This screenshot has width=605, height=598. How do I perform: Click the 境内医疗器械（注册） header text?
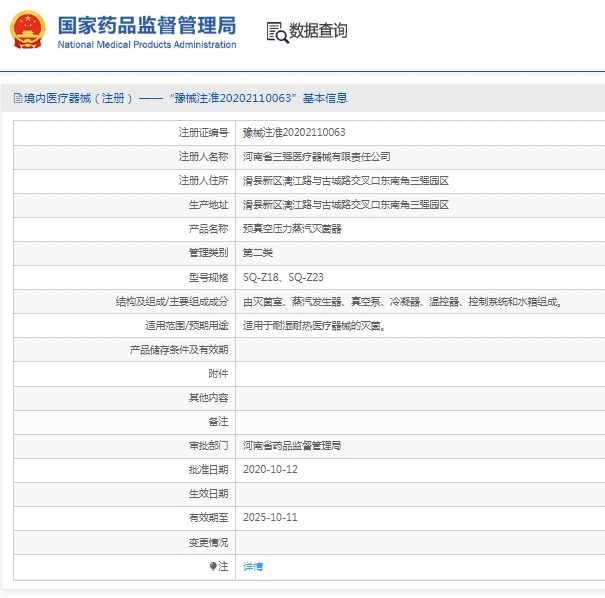pos(78,98)
